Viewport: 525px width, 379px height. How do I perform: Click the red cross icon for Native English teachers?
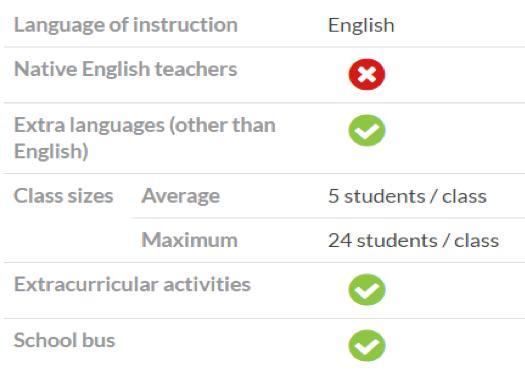[x=367, y=74]
